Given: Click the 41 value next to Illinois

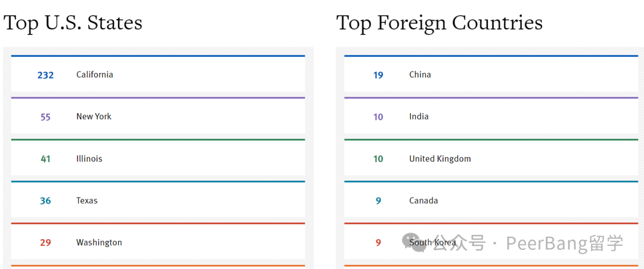Looking at the screenshot, I should click(x=45, y=159).
